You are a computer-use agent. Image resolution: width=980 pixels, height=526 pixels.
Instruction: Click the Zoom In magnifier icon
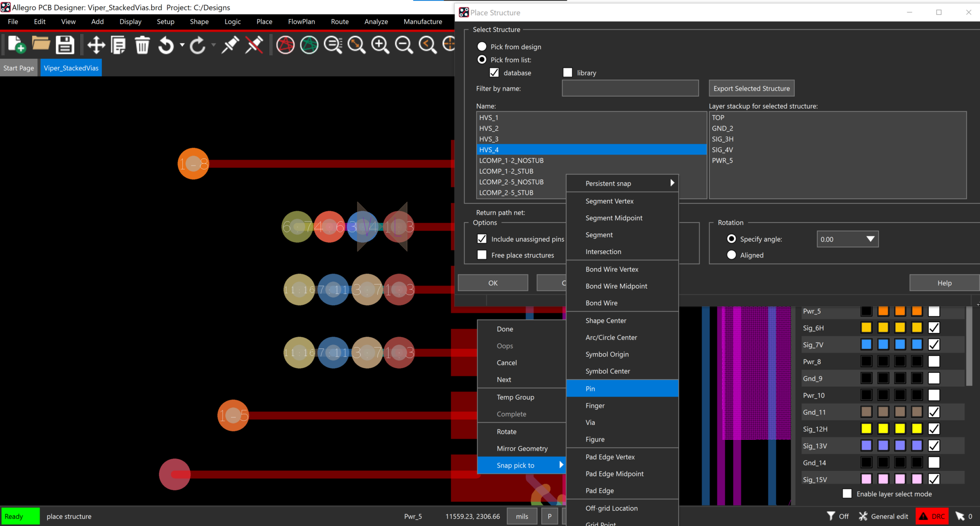pyautogui.click(x=380, y=45)
